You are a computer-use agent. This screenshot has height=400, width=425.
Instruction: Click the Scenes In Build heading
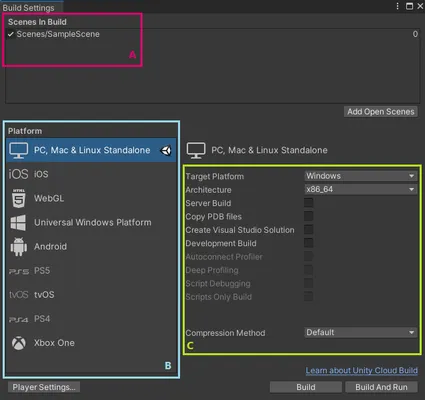click(37, 22)
